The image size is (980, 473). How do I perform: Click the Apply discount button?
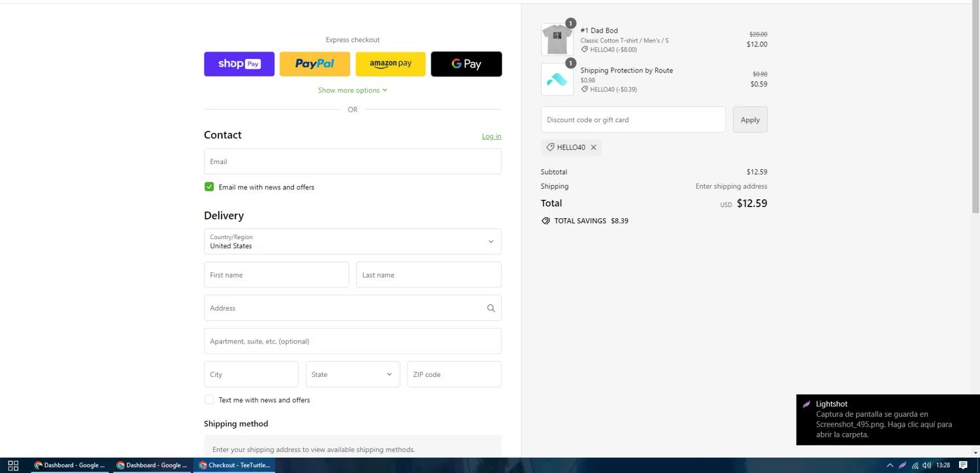749,120
